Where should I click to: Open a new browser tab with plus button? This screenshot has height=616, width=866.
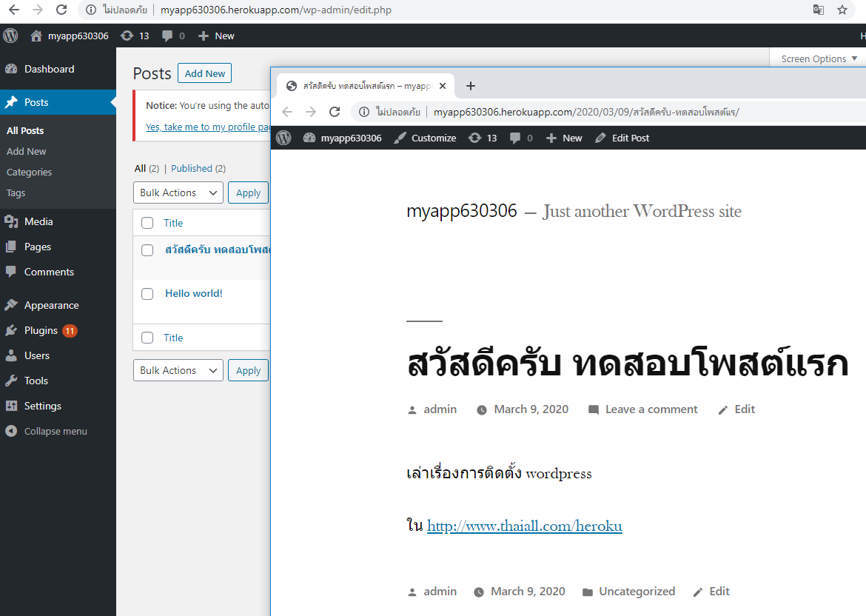470,86
